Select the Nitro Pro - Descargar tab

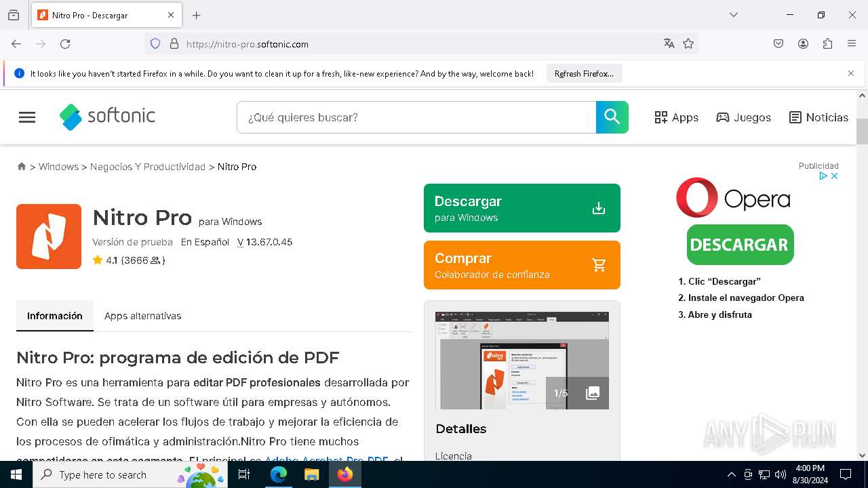pyautogui.click(x=106, y=15)
